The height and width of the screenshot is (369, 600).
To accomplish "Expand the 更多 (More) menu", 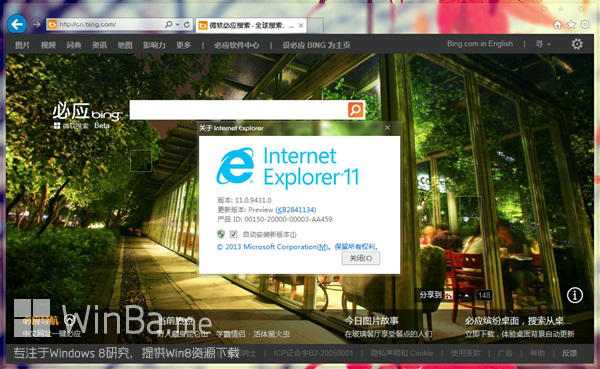I will [184, 45].
